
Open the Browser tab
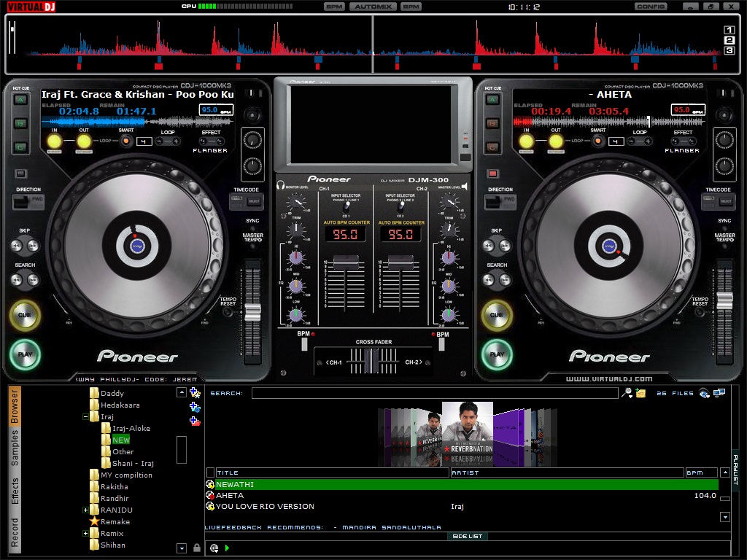15,406
